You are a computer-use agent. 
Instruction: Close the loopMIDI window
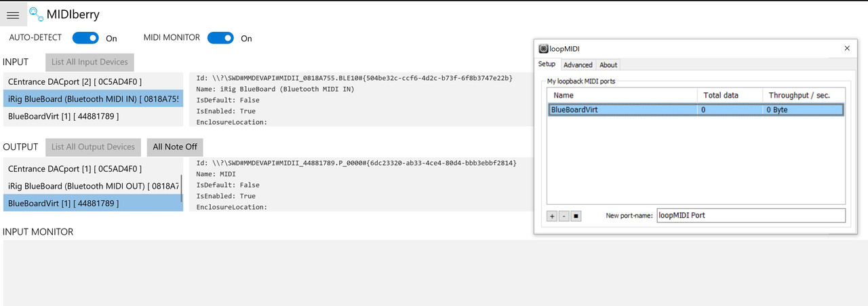846,48
